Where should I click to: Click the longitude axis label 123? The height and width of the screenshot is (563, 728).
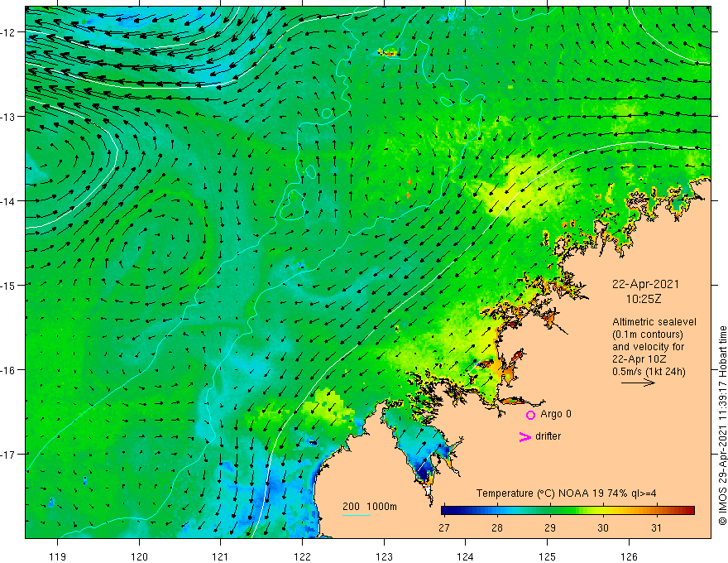click(x=384, y=556)
